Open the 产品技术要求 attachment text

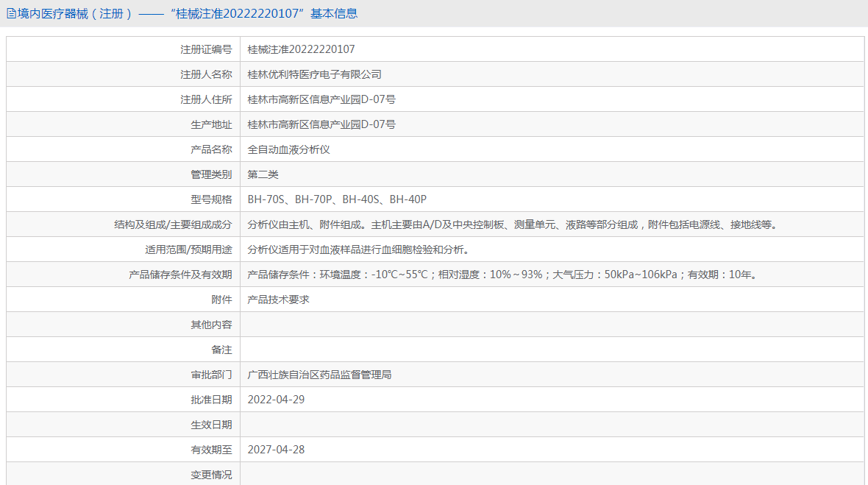(x=279, y=300)
